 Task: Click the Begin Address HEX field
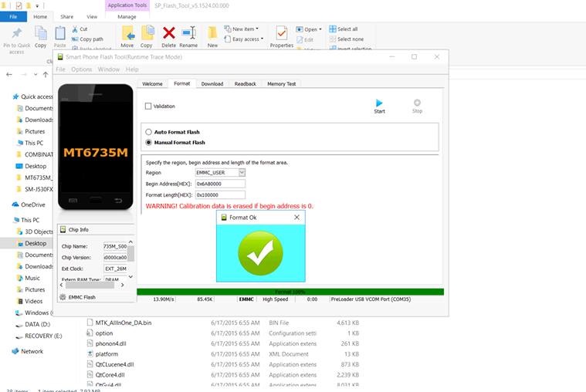[x=220, y=184]
